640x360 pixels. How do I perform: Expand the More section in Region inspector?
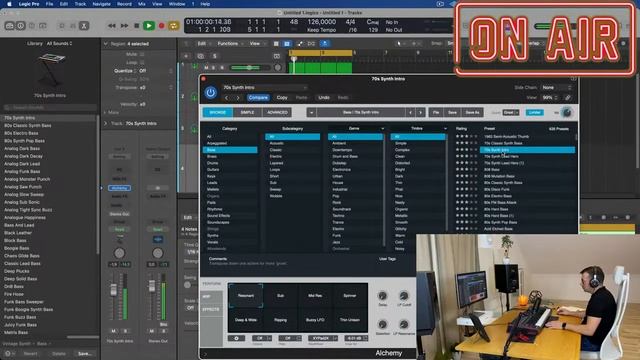[106, 112]
